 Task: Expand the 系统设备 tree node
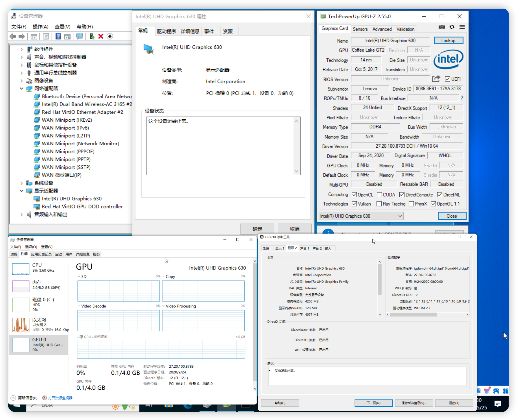22,183
